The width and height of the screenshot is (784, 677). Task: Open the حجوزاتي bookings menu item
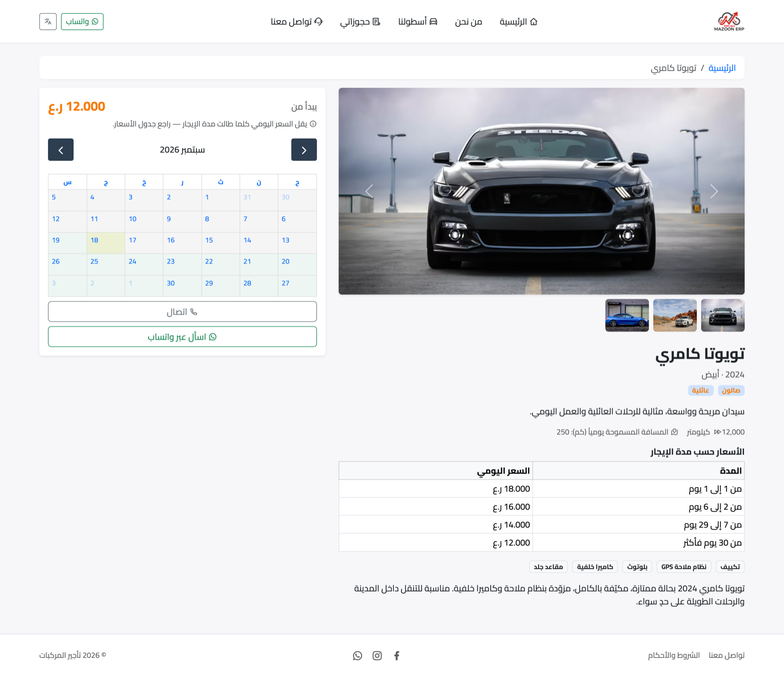pyautogui.click(x=360, y=22)
